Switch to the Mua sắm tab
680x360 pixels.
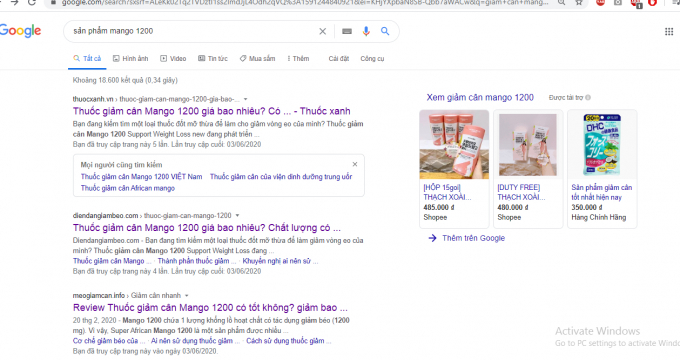258,59
